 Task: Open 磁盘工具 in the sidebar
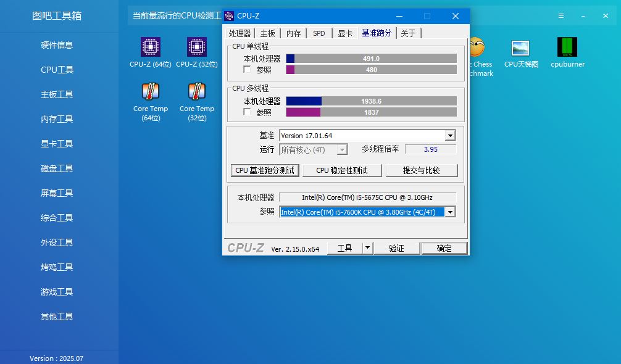pos(57,168)
